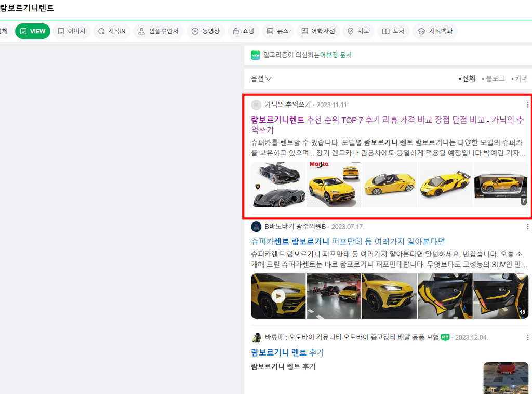Viewport: 532px width, 394px height.
Task: Open B바노바기 광주의원B author link
Action: 295,226
